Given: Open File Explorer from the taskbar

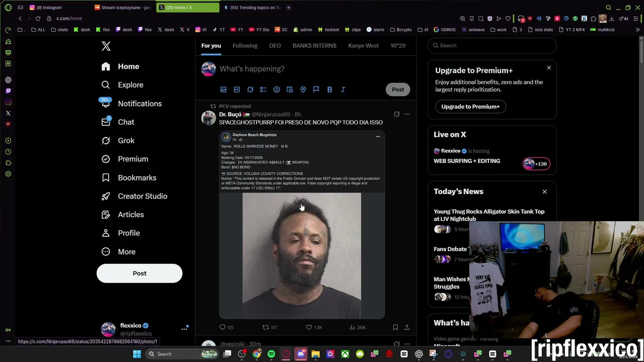Looking at the screenshot, I should pyautogui.click(x=315, y=354).
